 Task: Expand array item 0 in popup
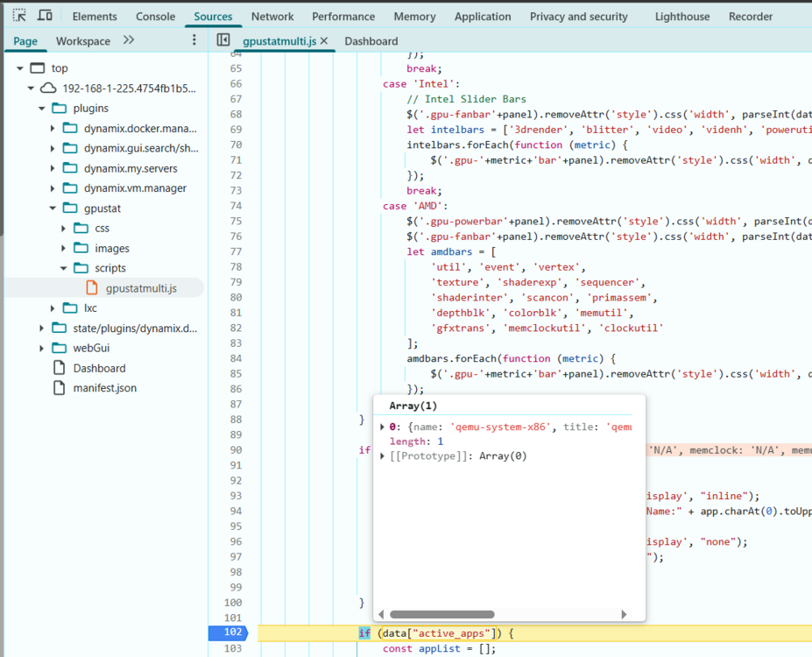[382, 427]
